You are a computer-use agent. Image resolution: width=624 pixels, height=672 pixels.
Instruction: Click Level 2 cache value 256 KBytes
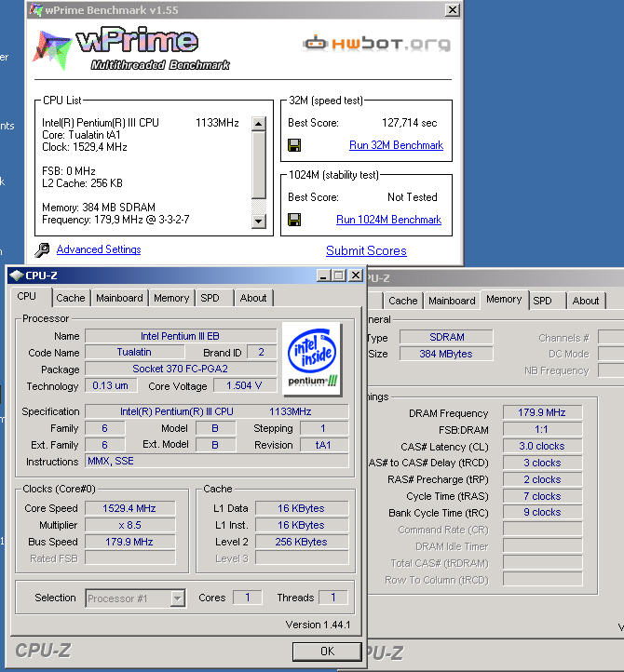click(x=302, y=542)
